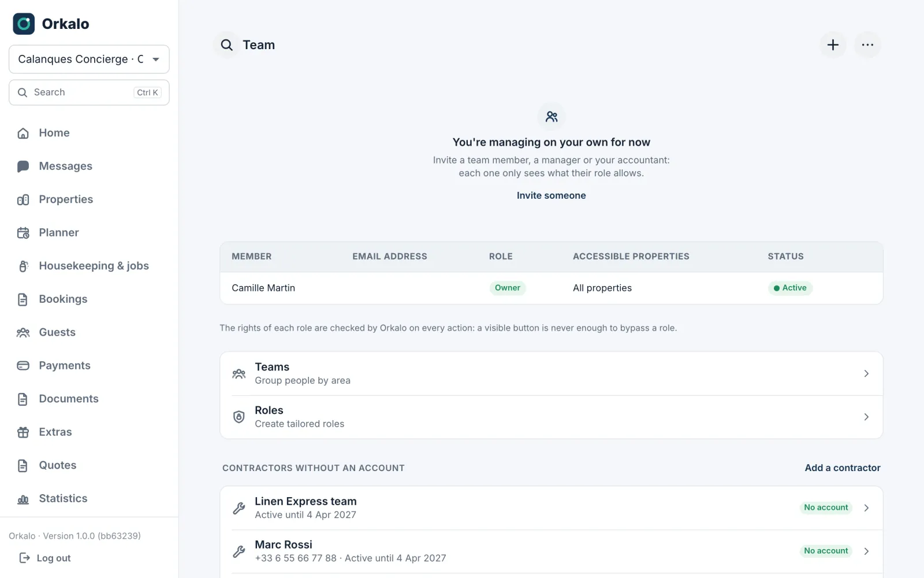Click the Active status badge

click(790, 288)
